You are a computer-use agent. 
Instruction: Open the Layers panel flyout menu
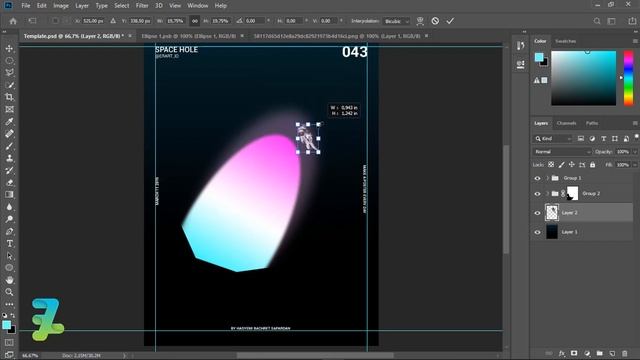tap(635, 123)
